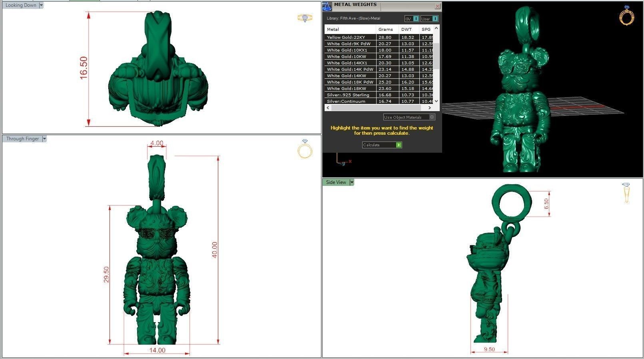
Task: Click the gold ring icon in perspective viewport
Action: click(x=626, y=16)
